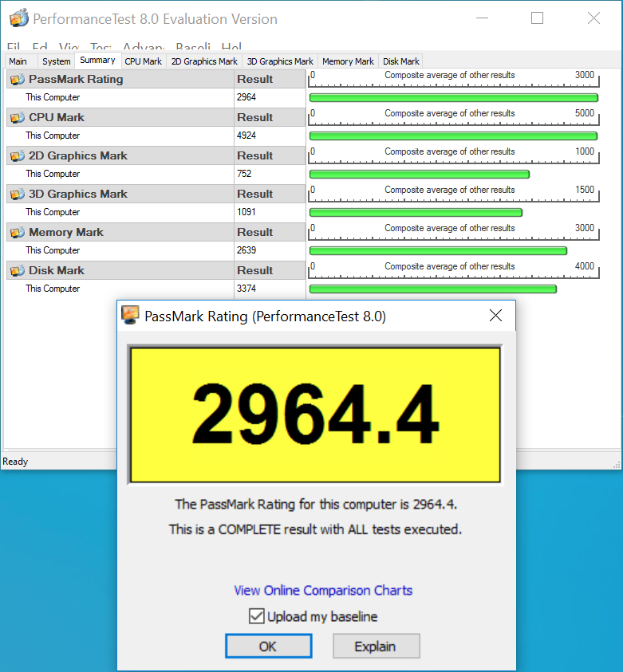The height and width of the screenshot is (672, 623).
Task: Click the 3D Graphics Mark green result bar
Action: [416, 212]
